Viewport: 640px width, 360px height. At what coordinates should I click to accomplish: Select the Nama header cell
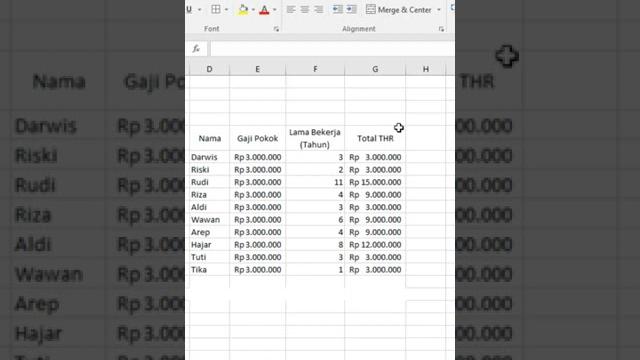click(x=209, y=138)
